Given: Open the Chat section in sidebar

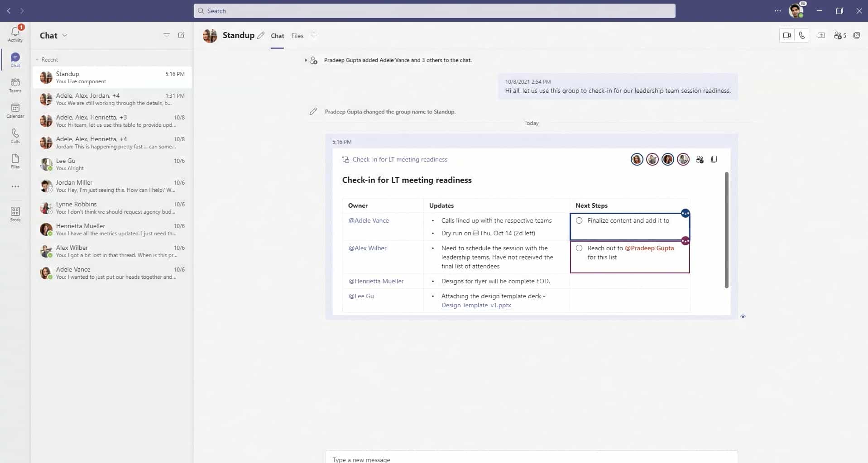Looking at the screenshot, I should click(x=15, y=59).
